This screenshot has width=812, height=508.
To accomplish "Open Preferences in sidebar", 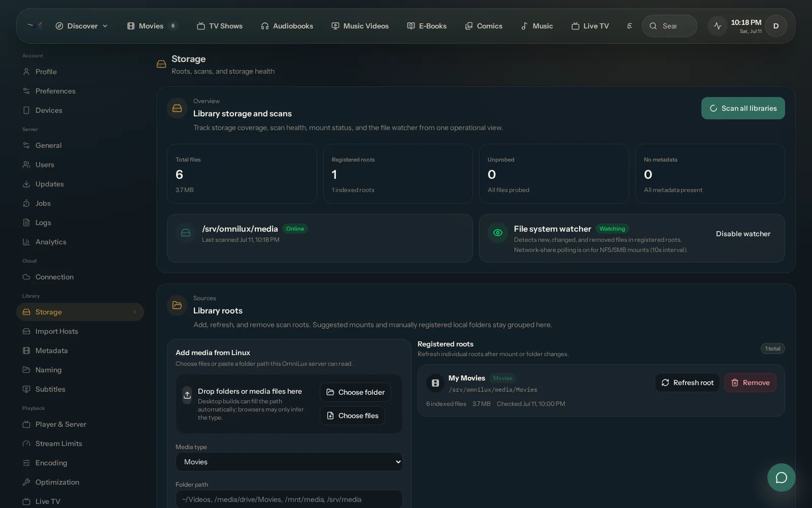I will coord(80,91).
